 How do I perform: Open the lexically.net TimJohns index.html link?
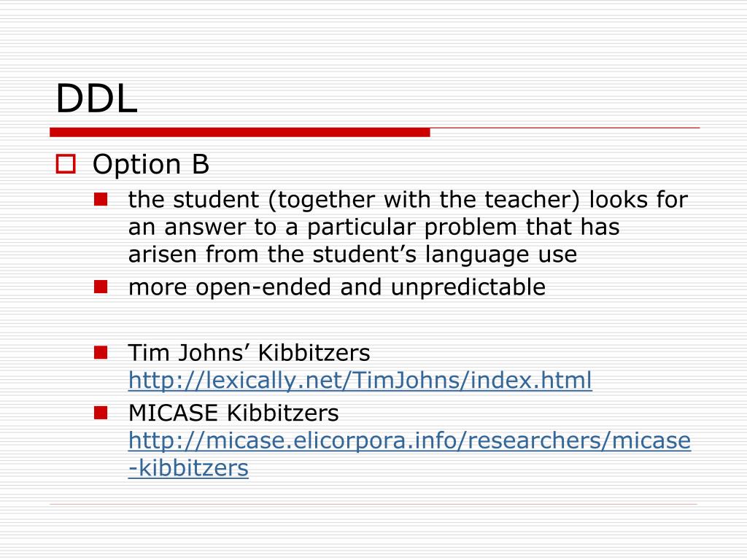(x=360, y=381)
